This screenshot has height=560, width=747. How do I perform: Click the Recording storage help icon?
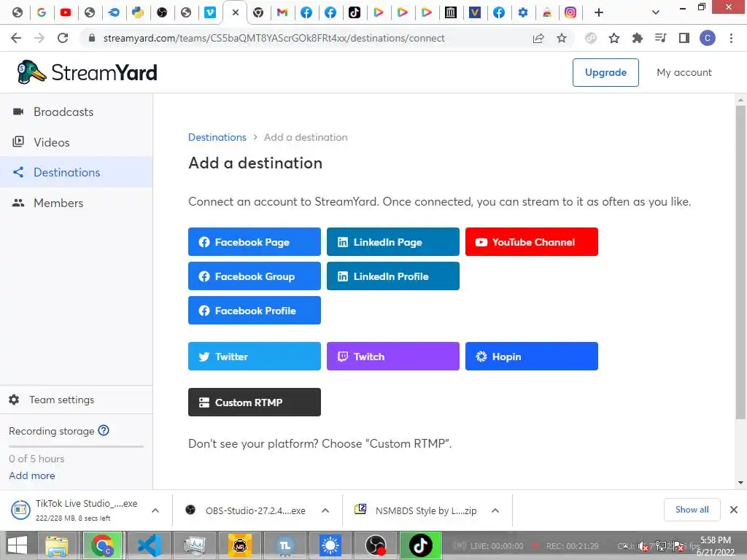coord(104,430)
